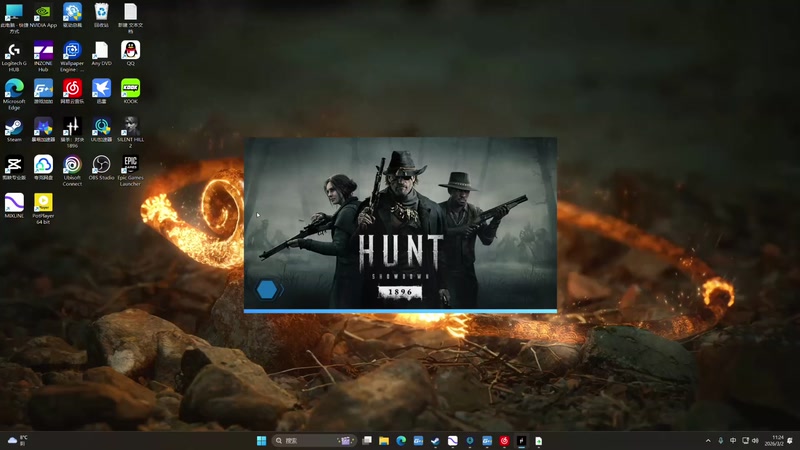Launch Epic Games Launcher desktop icon
The width and height of the screenshot is (800, 450).
(x=131, y=170)
